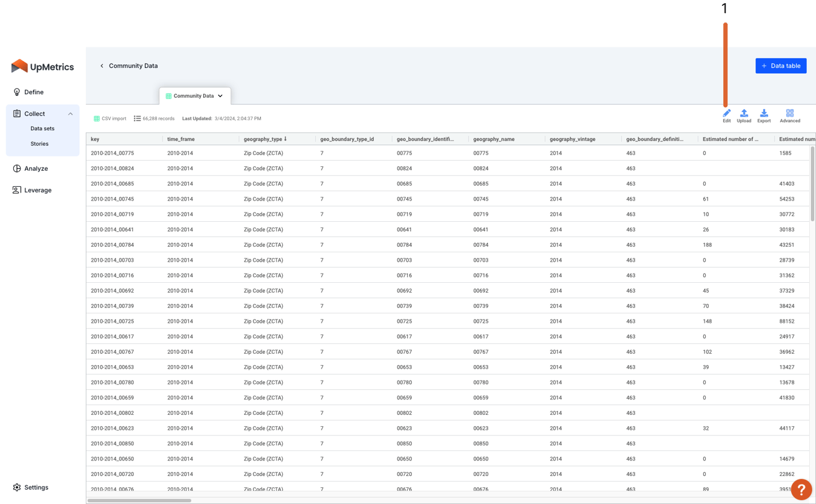The width and height of the screenshot is (816, 504).
Task: Click the records list icon
Action: point(136,118)
